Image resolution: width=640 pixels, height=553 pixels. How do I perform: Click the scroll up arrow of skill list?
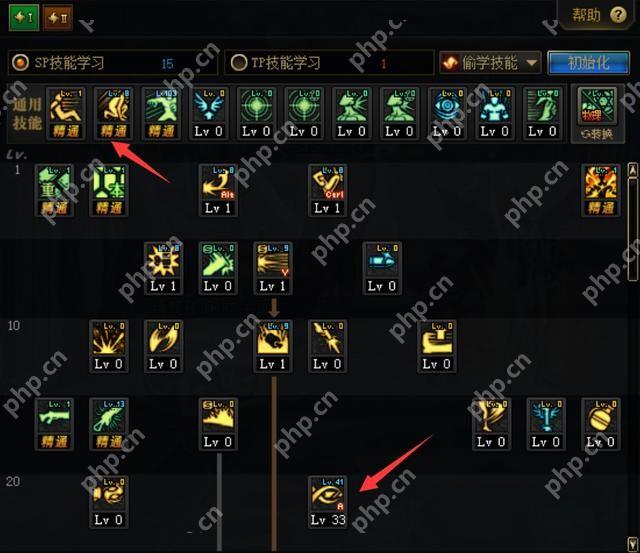click(x=633, y=169)
